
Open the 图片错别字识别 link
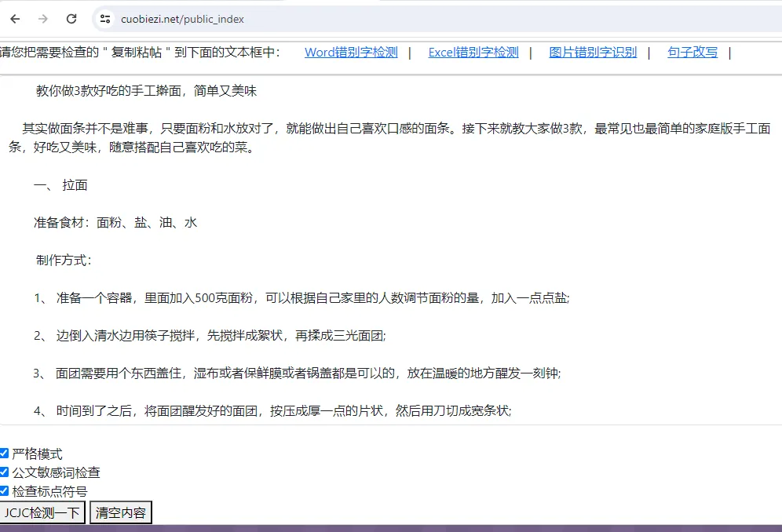(x=592, y=53)
